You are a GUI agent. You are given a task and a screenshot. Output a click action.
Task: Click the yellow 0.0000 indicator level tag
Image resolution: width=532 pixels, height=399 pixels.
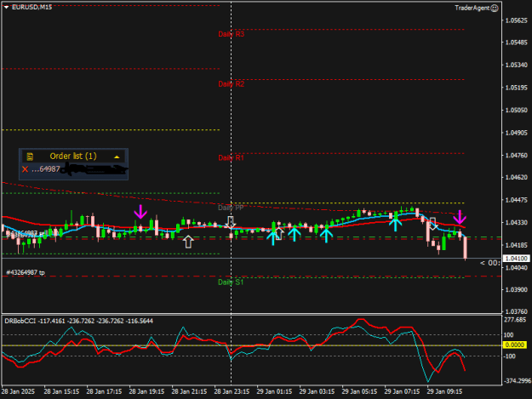click(515, 345)
